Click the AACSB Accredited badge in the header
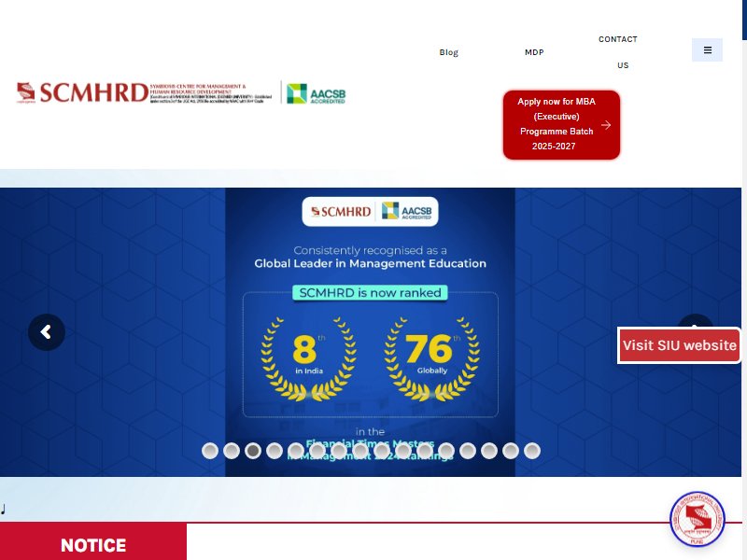This screenshot has width=747, height=560. coord(316,93)
